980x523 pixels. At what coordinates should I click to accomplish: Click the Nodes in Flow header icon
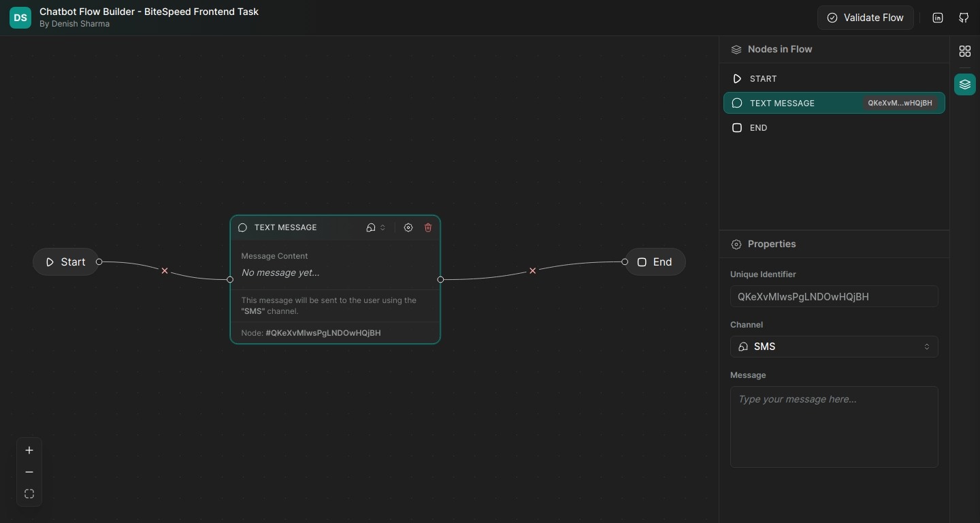[x=736, y=50]
